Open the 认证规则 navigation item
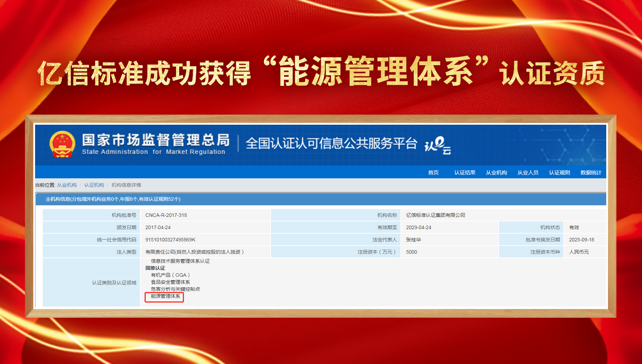The image size is (642, 364). pyautogui.click(x=559, y=172)
